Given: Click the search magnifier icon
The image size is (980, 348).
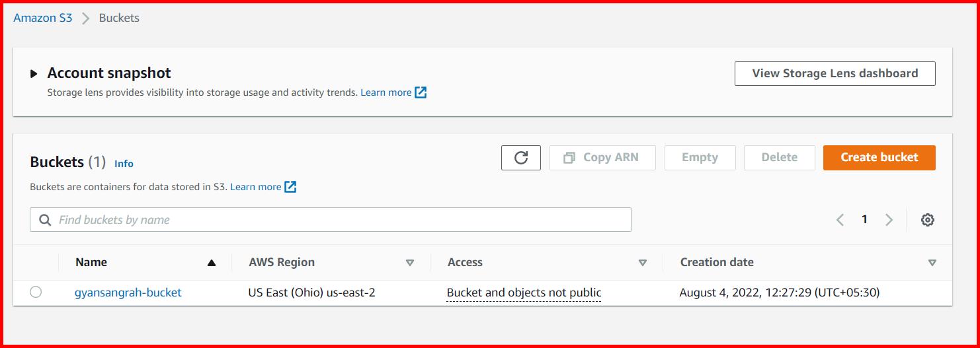Looking at the screenshot, I should pos(45,220).
